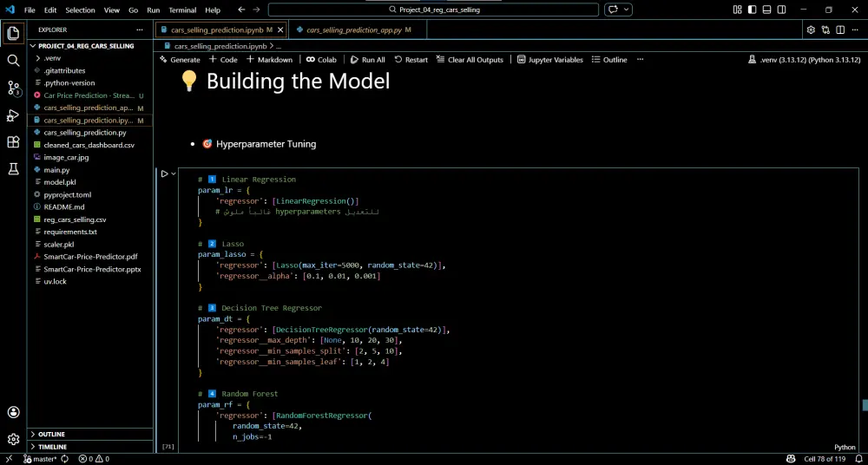Open run cell options dropdown arrow
The image size is (868, 465).
tap(174, 174)
